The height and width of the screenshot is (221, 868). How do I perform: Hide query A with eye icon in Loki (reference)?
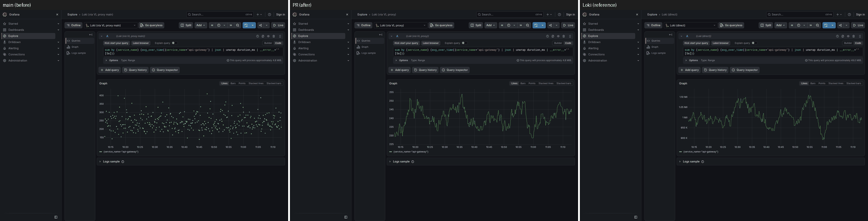[848, 36]
